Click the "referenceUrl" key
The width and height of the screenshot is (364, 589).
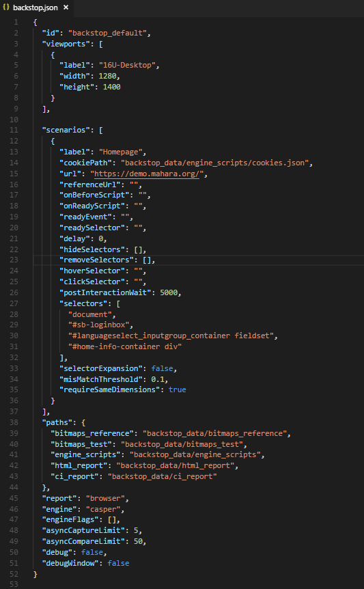click(89, 184)
